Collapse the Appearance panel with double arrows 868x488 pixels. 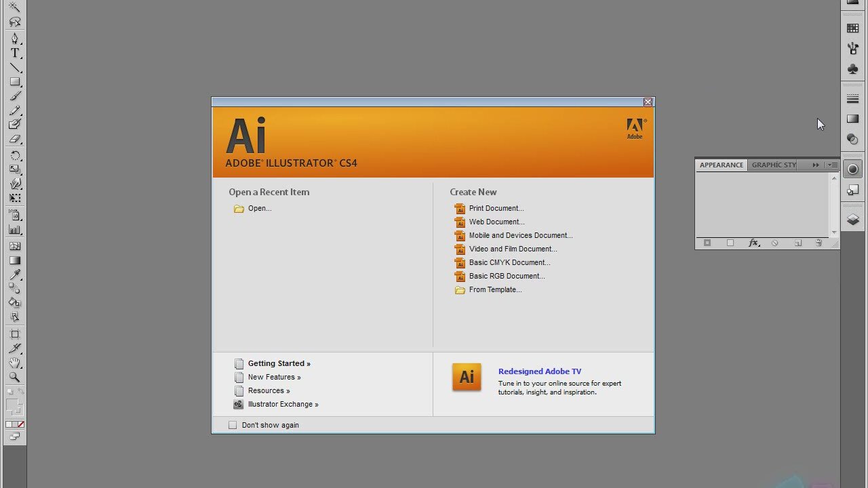pyautogui.click(x=816, y=165)
